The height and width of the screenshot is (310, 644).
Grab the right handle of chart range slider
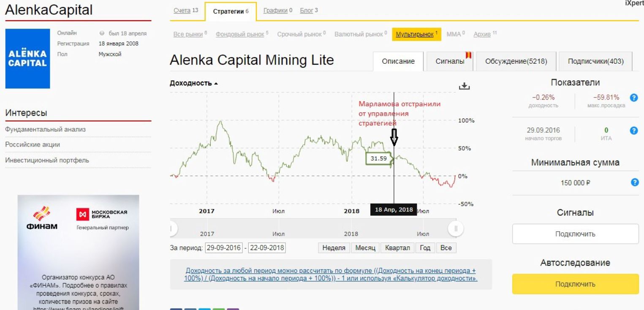[x=456, y=229]
